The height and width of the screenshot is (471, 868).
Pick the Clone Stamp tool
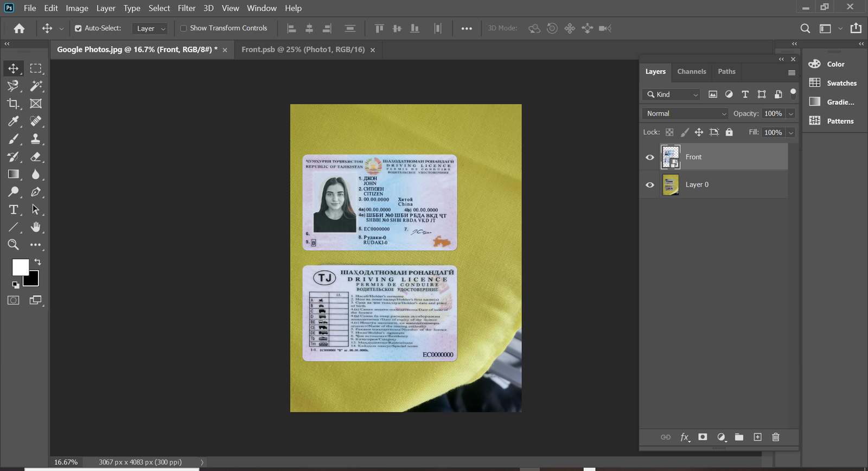click(x=36, y=139)
